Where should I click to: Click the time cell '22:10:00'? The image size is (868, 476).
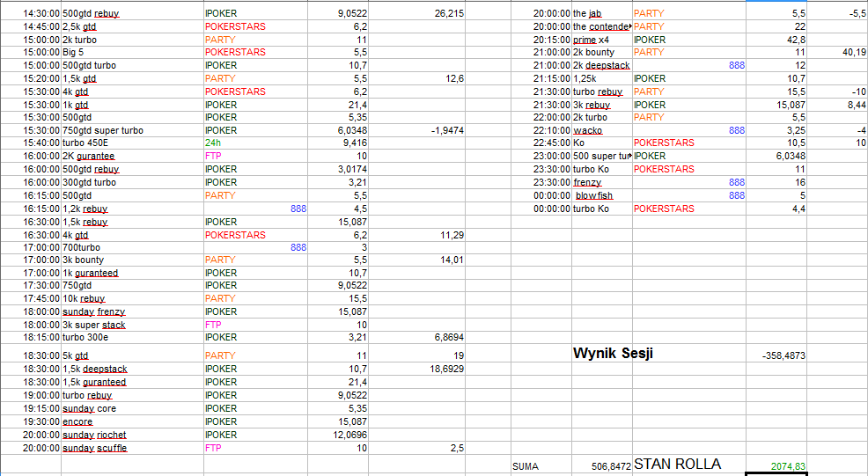pyautogui.click(x=541, y=130)
